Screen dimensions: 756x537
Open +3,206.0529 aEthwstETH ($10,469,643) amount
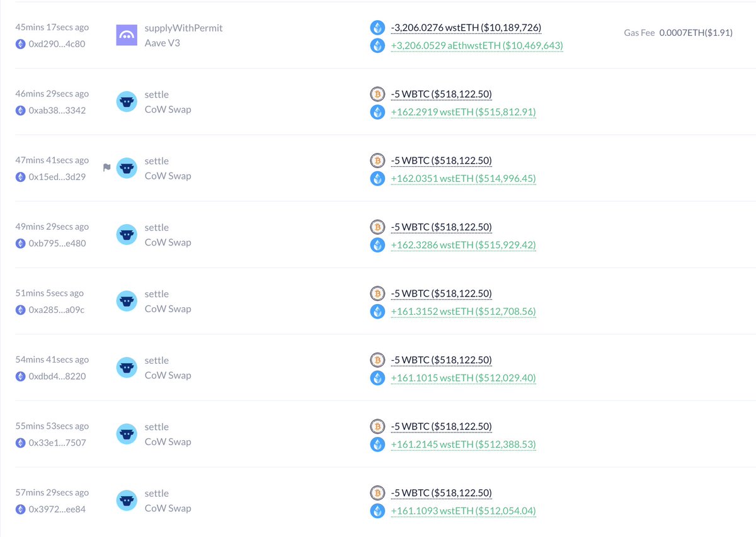[477, 45]
